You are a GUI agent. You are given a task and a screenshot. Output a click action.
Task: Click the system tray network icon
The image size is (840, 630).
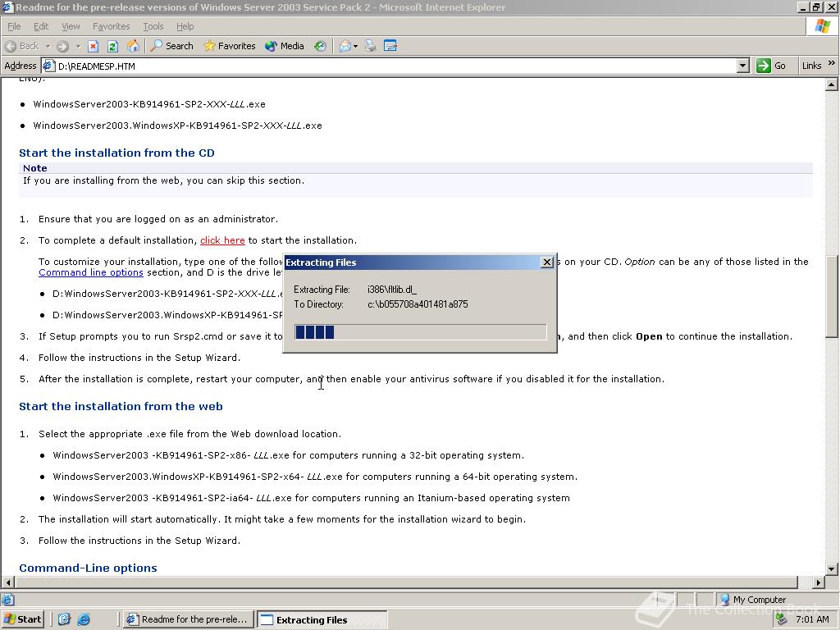782,619
